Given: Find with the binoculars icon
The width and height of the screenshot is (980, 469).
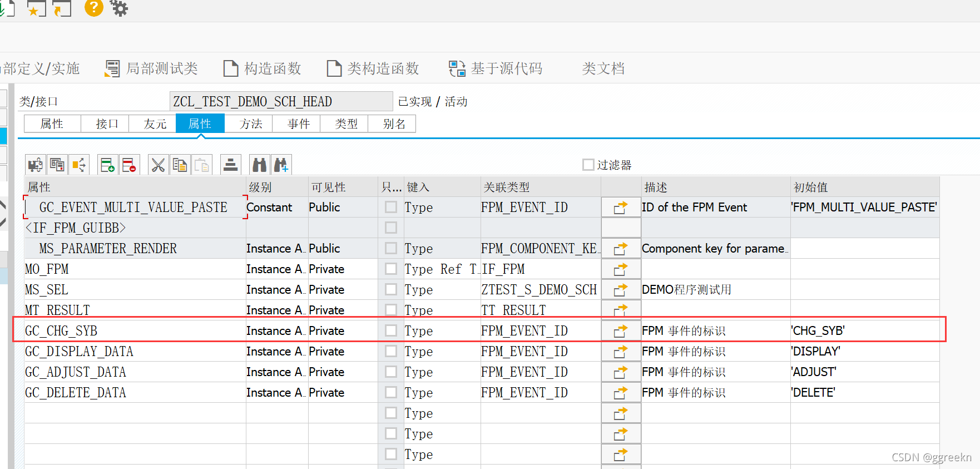Looking at the screenshot, I should pos(259,165).
